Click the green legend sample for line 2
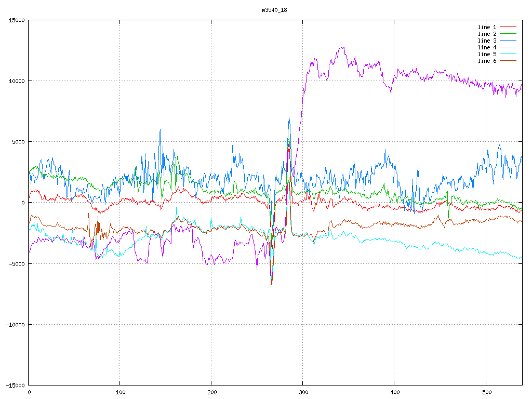The image size is (532, 399). (508, 34)
